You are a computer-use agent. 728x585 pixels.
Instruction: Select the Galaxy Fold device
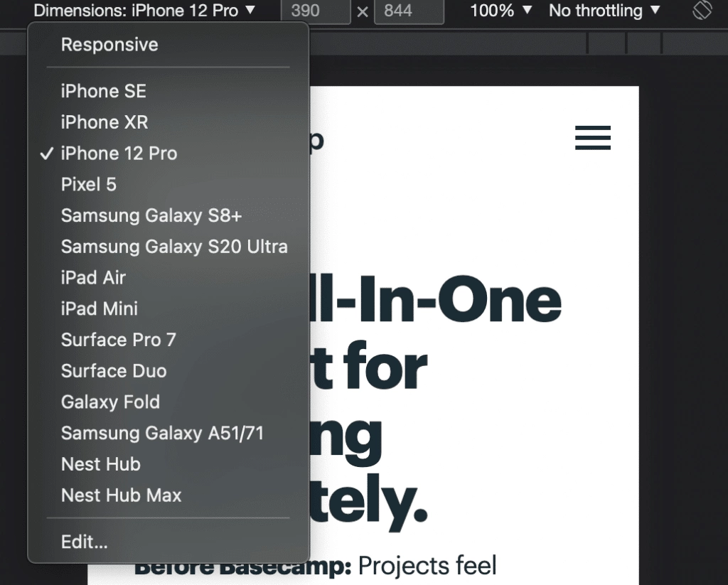pyautogui.click(x=110, y=402)
